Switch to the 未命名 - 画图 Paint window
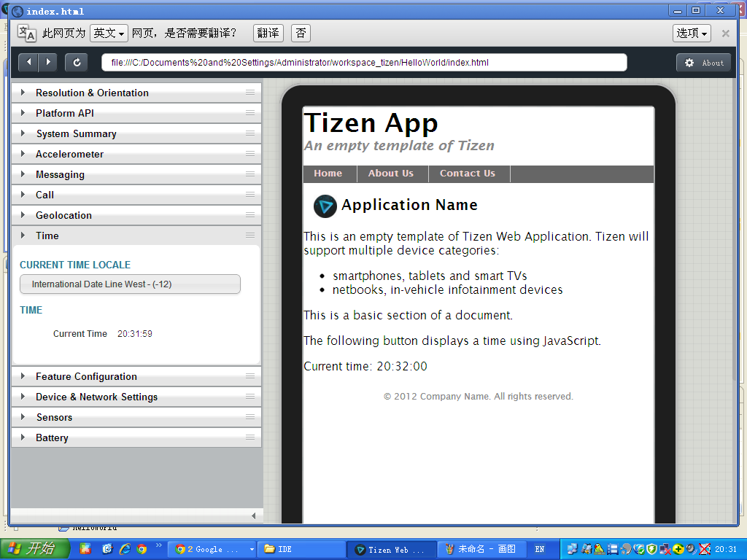 [x=481, y=550]
